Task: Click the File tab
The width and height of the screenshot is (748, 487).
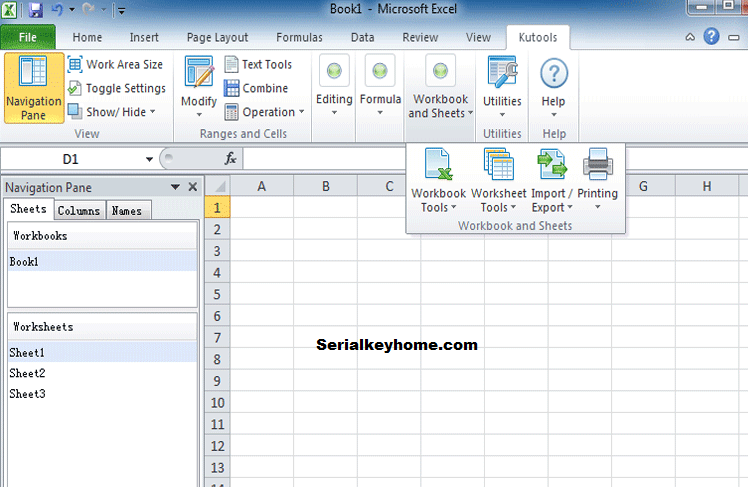Action: click(28, 37)
